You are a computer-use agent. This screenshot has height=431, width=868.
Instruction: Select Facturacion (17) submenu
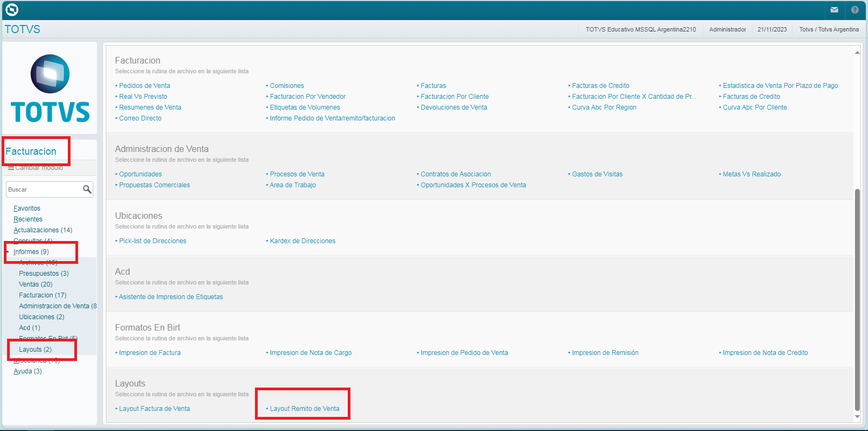[43, 295]
